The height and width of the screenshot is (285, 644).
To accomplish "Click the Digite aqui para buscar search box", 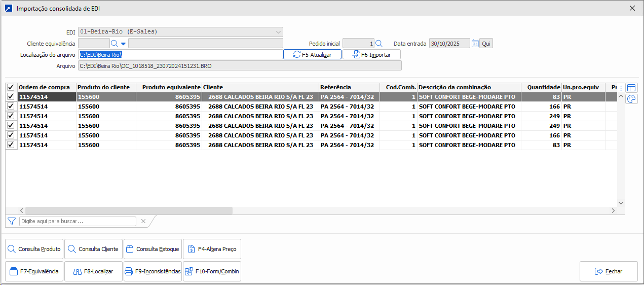I will point(78,221).
